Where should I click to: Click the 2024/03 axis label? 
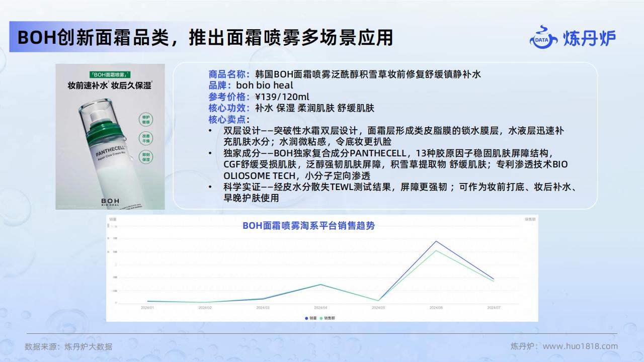pyautogui.click(x=263, y=307)
